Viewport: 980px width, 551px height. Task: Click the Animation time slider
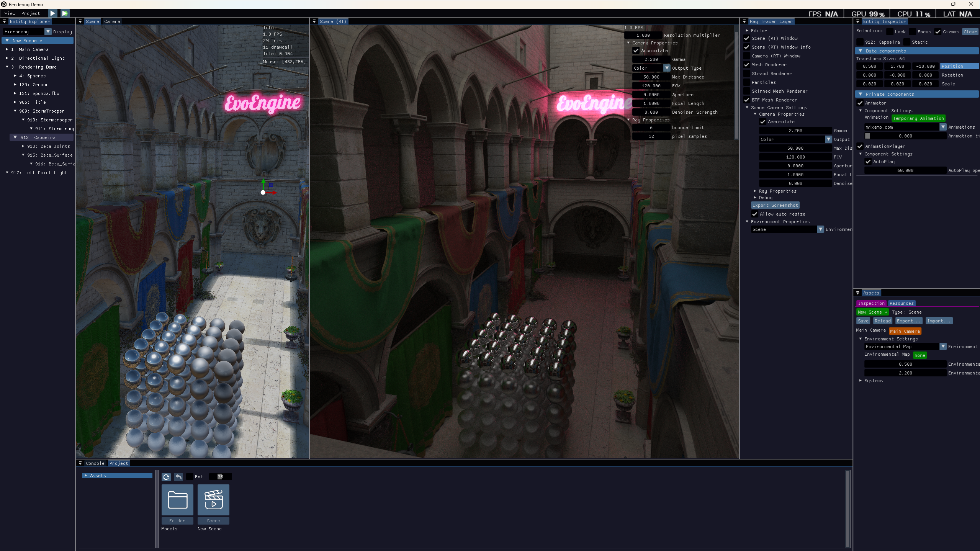pos(905,136)
